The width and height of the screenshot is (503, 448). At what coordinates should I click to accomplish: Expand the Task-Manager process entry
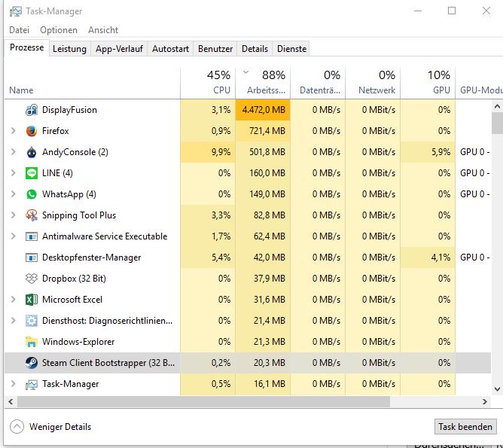(x=13, y=384)
